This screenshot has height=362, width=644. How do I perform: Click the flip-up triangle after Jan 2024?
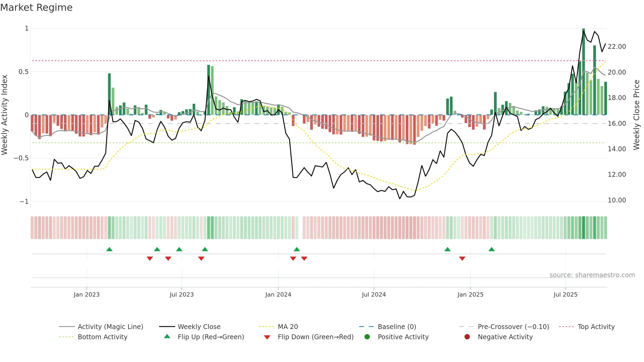(x=297, y=249)
